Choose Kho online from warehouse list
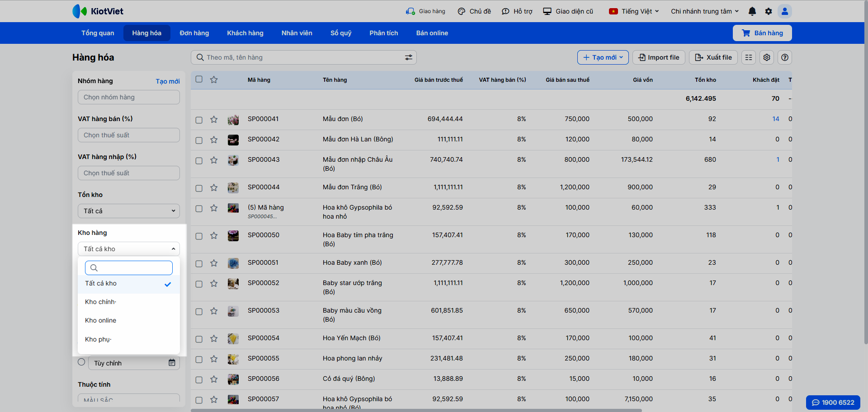This screenshot has height=412, width=868. pos(101,320)
